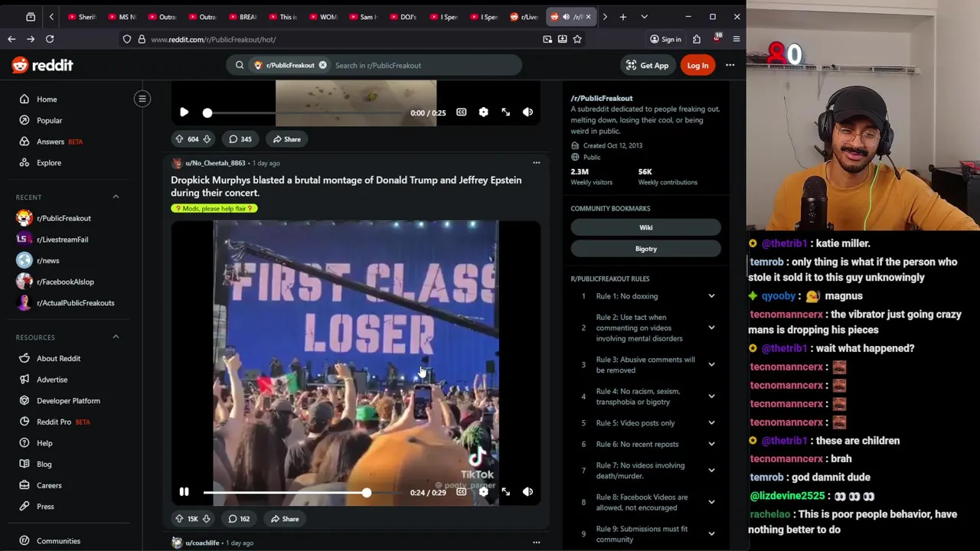Remove r/PublicFreakout search scope chip

(x=322, y=65)
